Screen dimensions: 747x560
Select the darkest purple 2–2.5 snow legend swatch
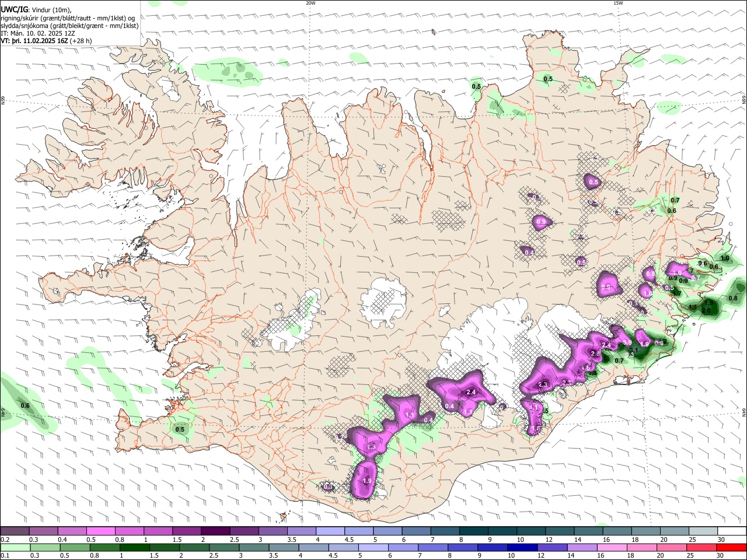[215, 531]
